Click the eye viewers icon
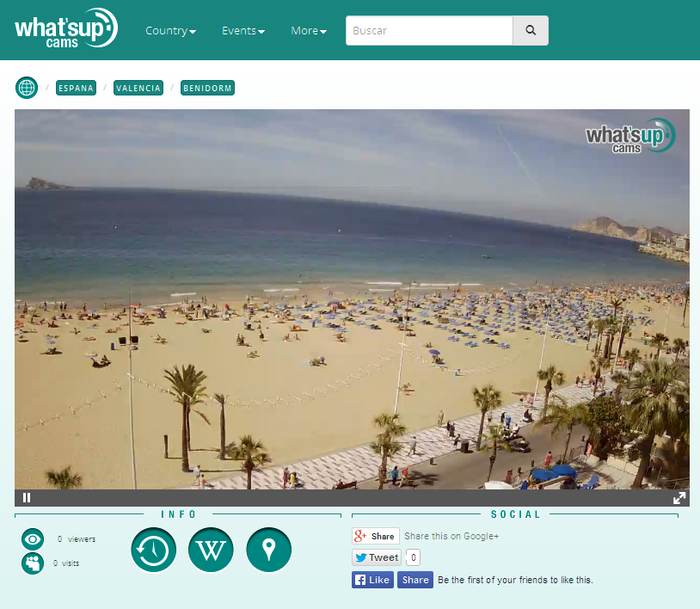The height and width of the screenshot is (609, 700). pyautogui.click(x=33, y=539)
